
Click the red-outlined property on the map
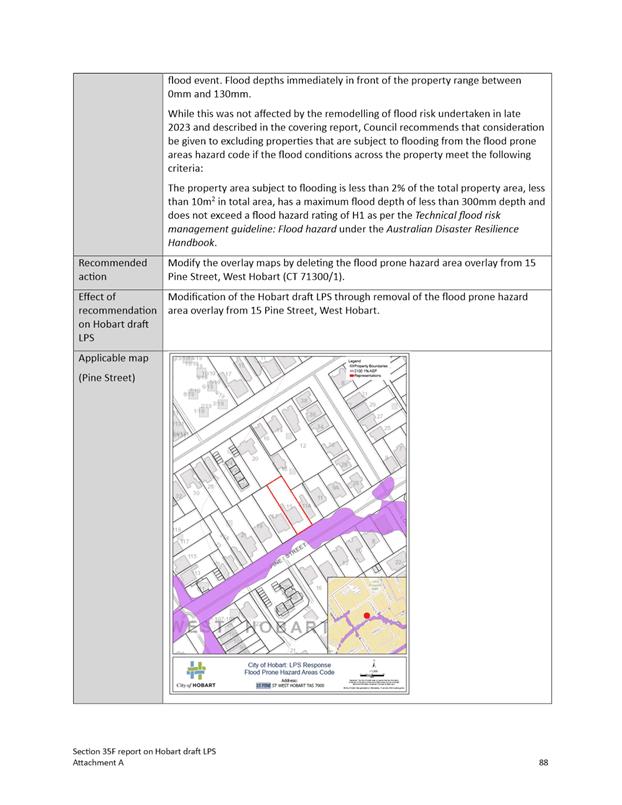(x=289, y=506)
